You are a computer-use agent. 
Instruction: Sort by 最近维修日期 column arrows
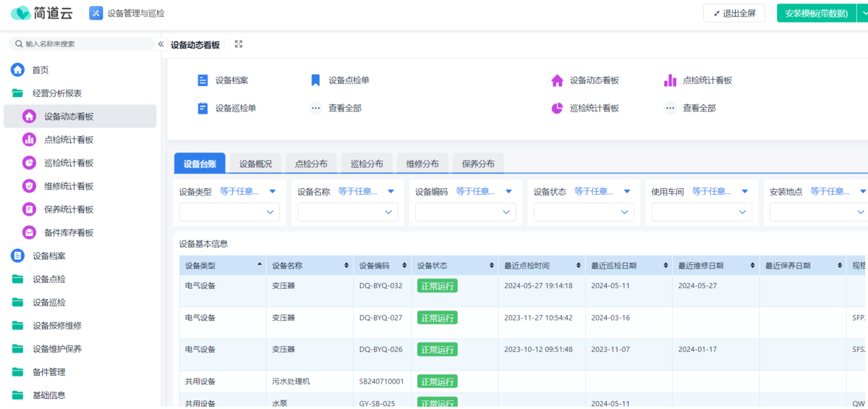752,266
